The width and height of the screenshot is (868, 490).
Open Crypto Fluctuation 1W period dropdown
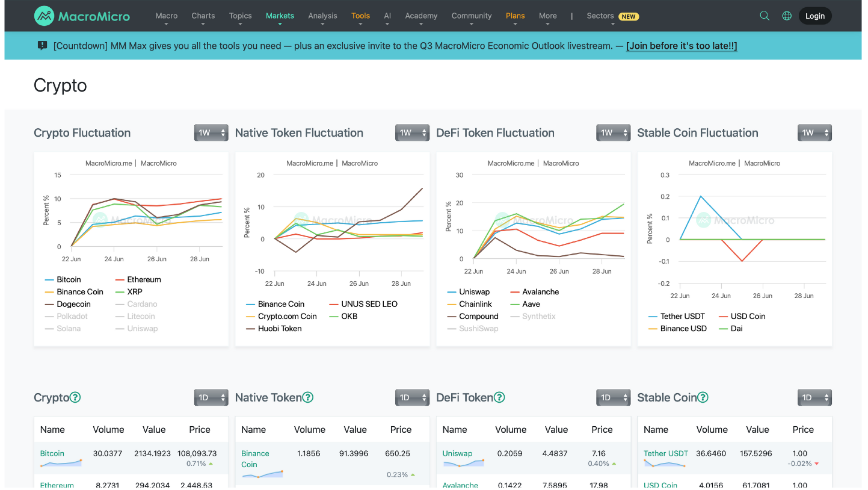click(211, 133)
